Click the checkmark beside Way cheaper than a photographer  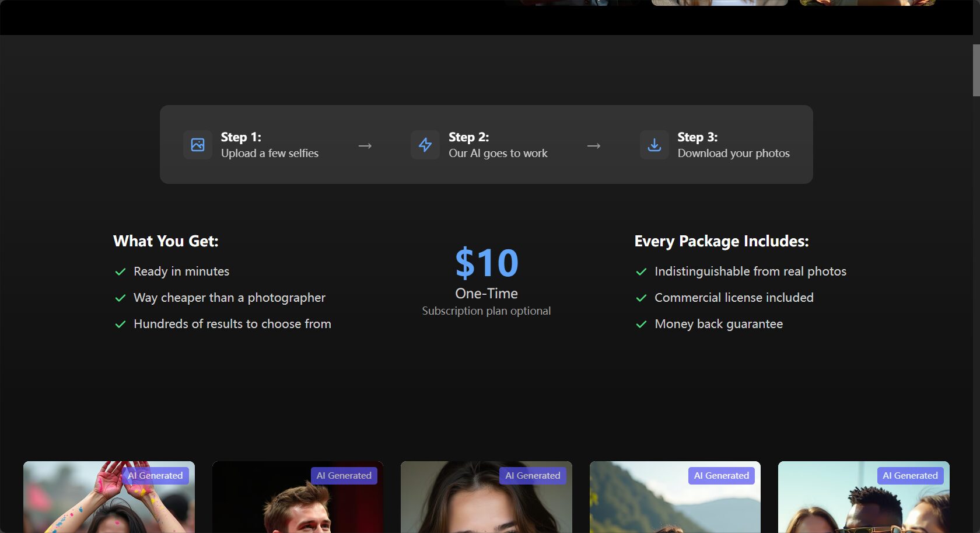point(121,298)
